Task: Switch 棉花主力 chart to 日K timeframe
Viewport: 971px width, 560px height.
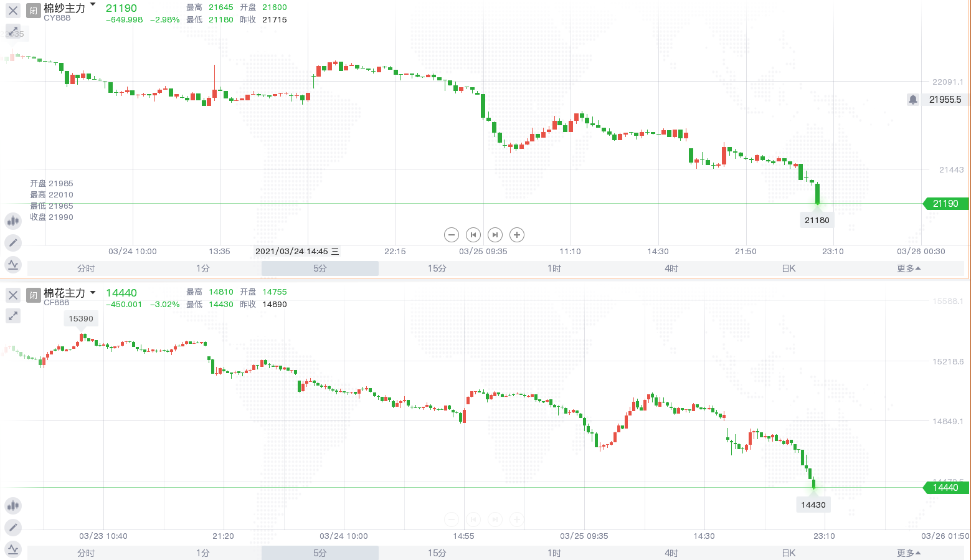Action: [789, 553]
